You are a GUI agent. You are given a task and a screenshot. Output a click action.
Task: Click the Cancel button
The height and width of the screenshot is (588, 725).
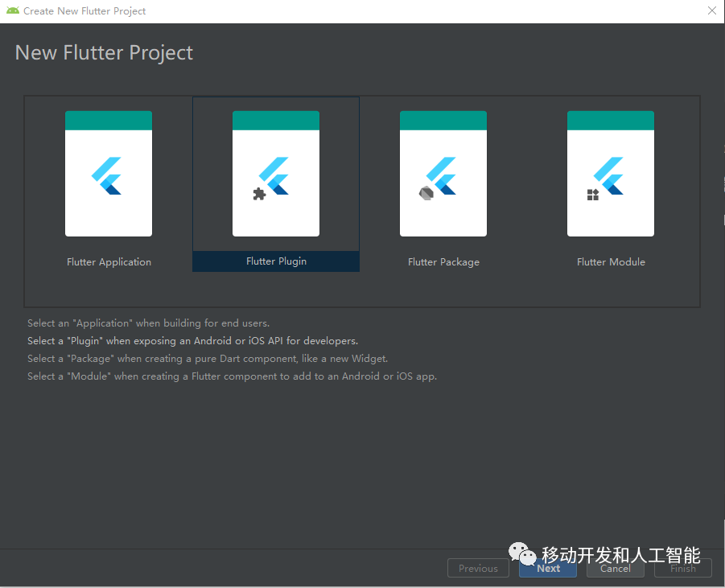point(616,568)
